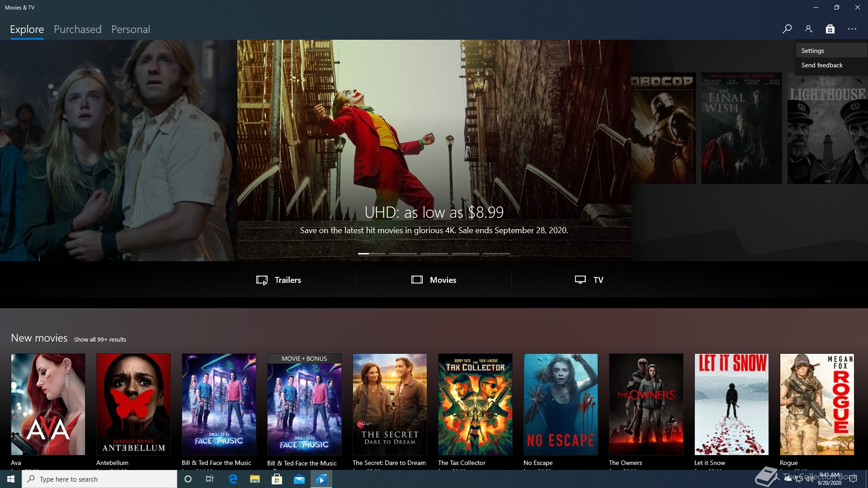Open the Ava movie poster
868x488 pixels.
click(48, 404)
